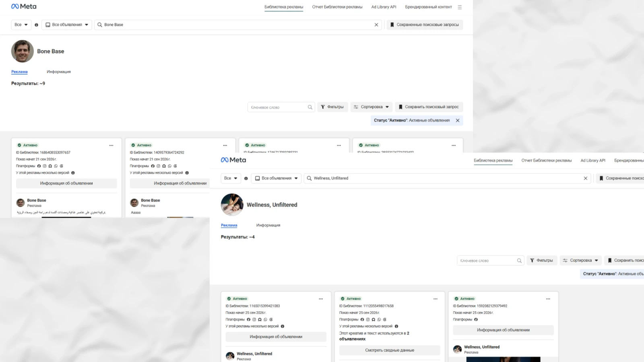Clear the Wellness, Unfiltered search query

tap(586, 178)
